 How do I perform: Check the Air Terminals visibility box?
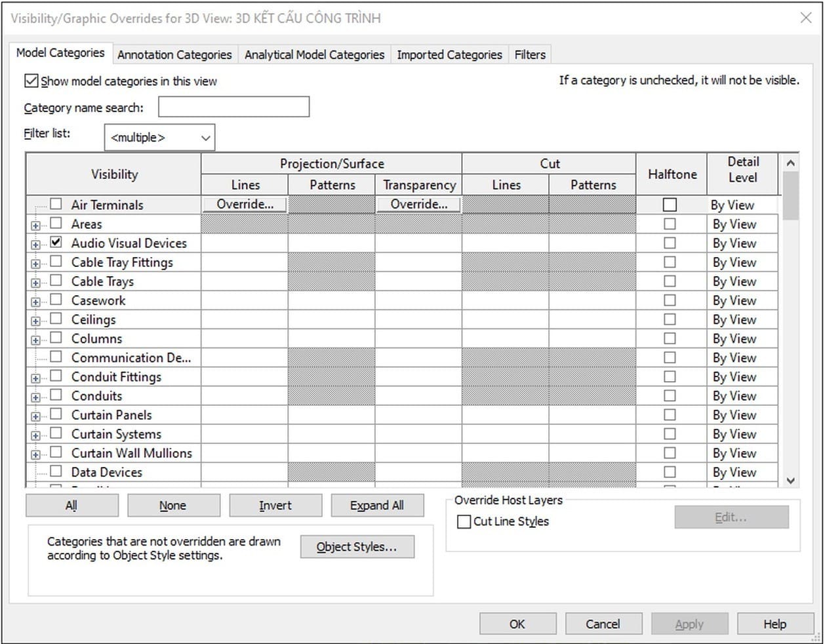(56, 204)
